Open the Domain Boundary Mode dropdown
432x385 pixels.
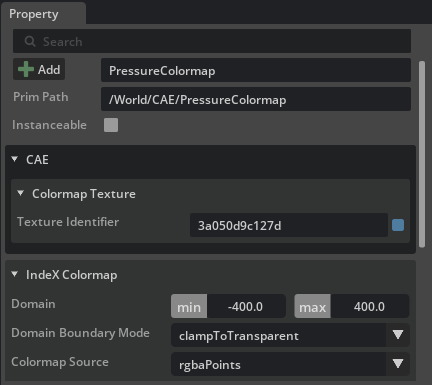tap(290, 335)
